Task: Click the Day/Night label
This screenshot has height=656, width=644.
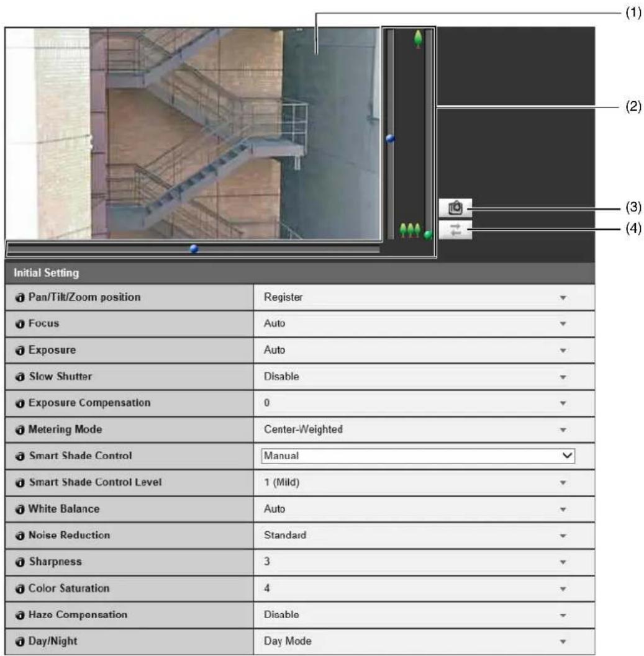Action: (53, 641)
